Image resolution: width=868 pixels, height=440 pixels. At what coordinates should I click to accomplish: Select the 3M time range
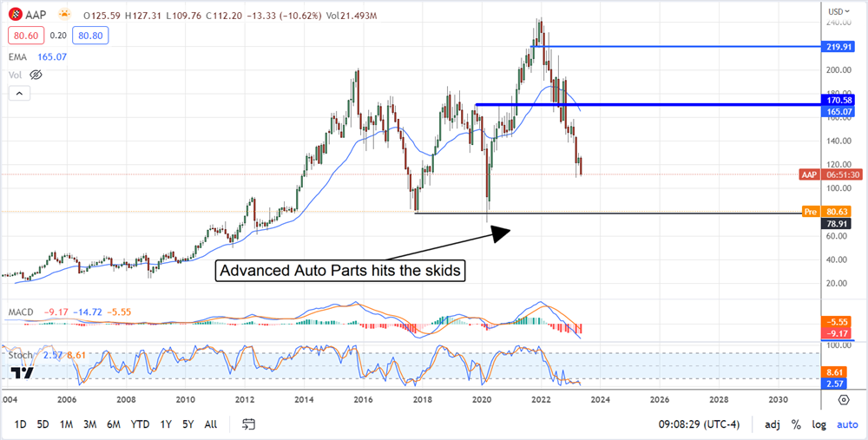[89, 424]
